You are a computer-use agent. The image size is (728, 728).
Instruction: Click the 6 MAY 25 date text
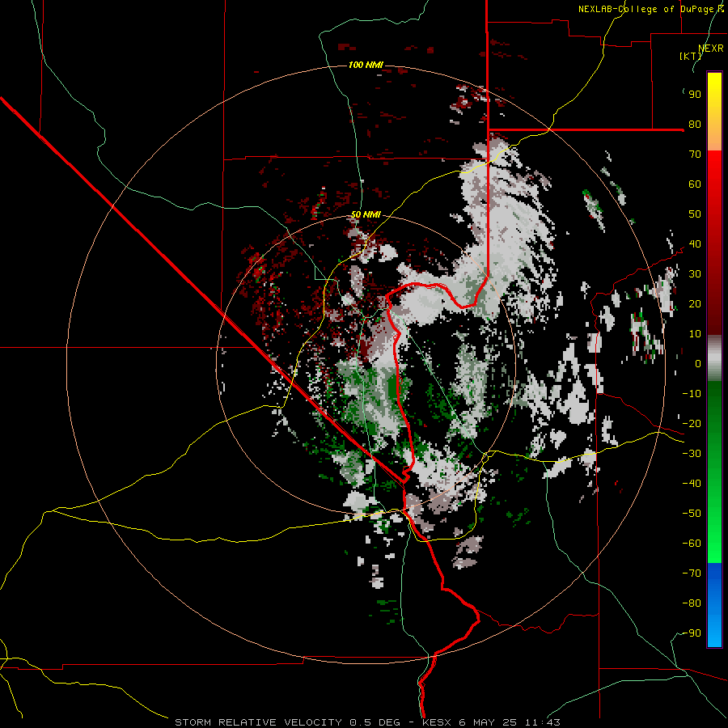coord(488,722)
